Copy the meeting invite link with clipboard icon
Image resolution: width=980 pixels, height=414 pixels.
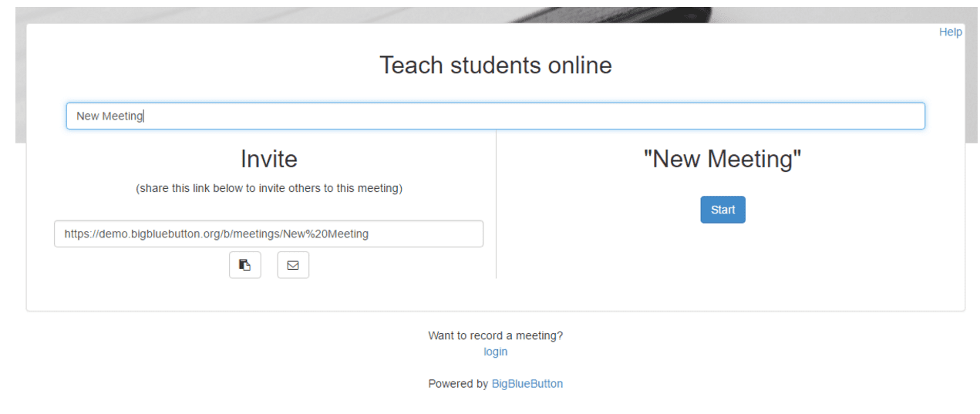pyautogui.click(x=245, y=265)
